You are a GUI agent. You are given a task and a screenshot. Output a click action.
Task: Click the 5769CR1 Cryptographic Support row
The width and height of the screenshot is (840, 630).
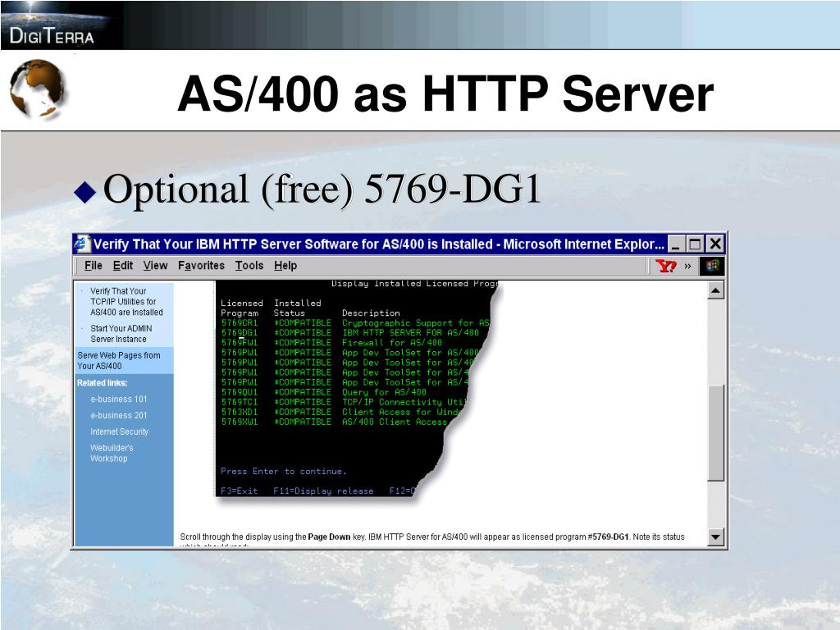355,323
